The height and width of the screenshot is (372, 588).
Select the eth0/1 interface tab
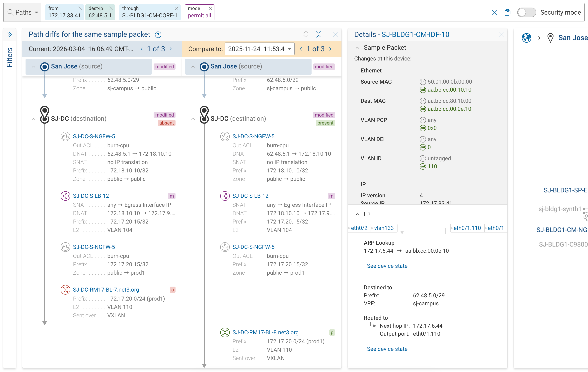(x=495, y=228)
